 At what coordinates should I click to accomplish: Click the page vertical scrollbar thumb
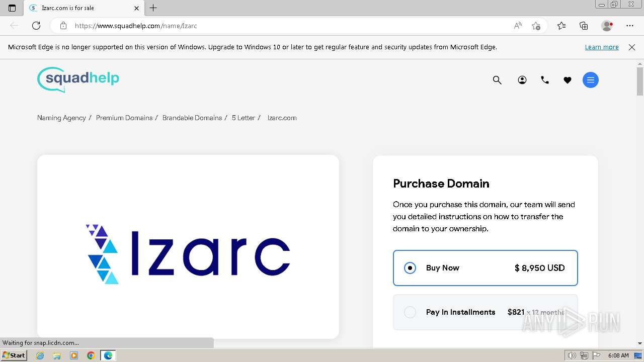click(x=640, y=81)
